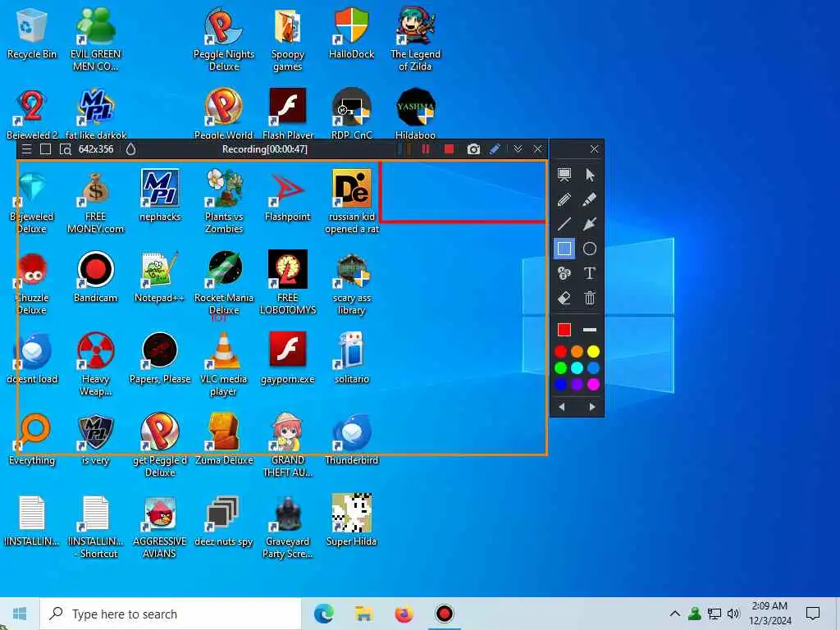
Task: Stop the Bandicam recording with red square
Action: (x=449, y=149)
